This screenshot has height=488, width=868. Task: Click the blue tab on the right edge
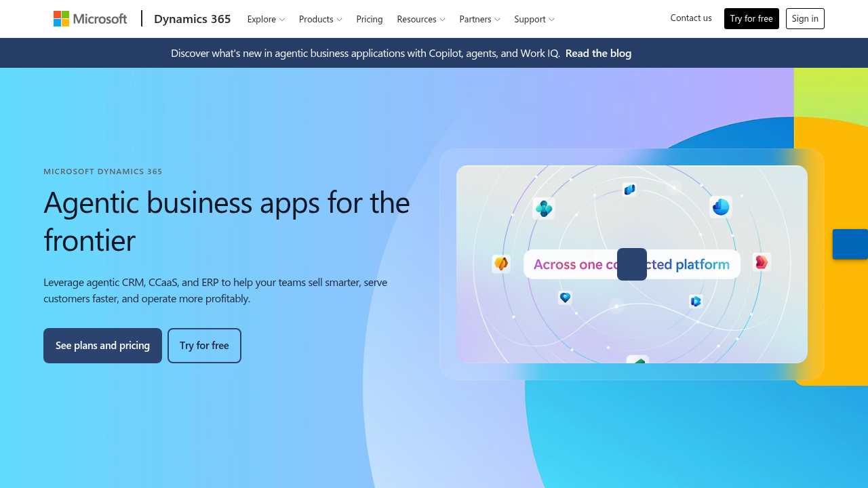(x=850, y=244)
